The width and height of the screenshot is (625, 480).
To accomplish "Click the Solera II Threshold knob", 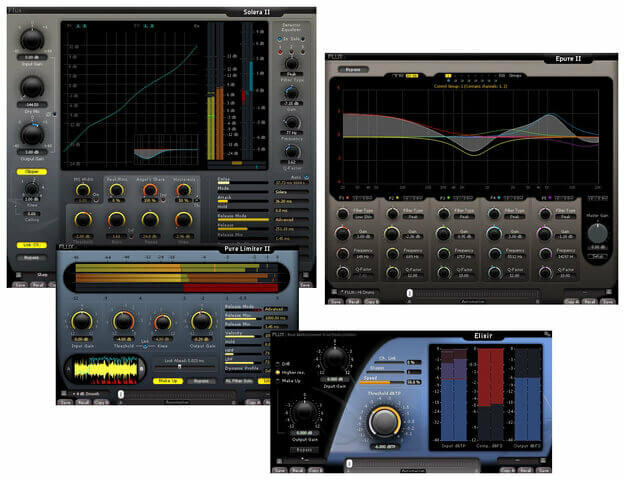I will (83, 220).
